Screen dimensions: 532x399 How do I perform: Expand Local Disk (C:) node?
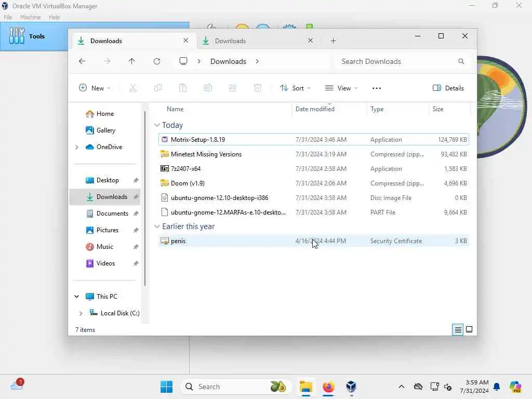point(81,313)
